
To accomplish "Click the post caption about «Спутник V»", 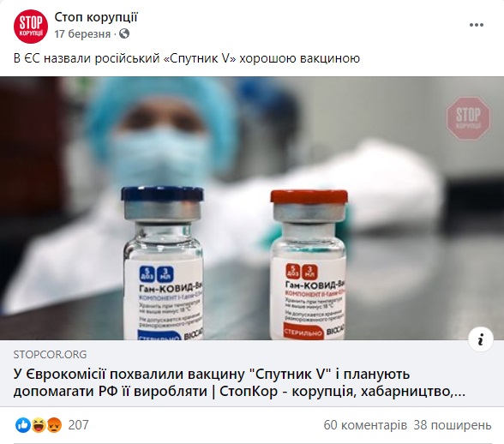I will pyautogui.click(x=187, y=58).
